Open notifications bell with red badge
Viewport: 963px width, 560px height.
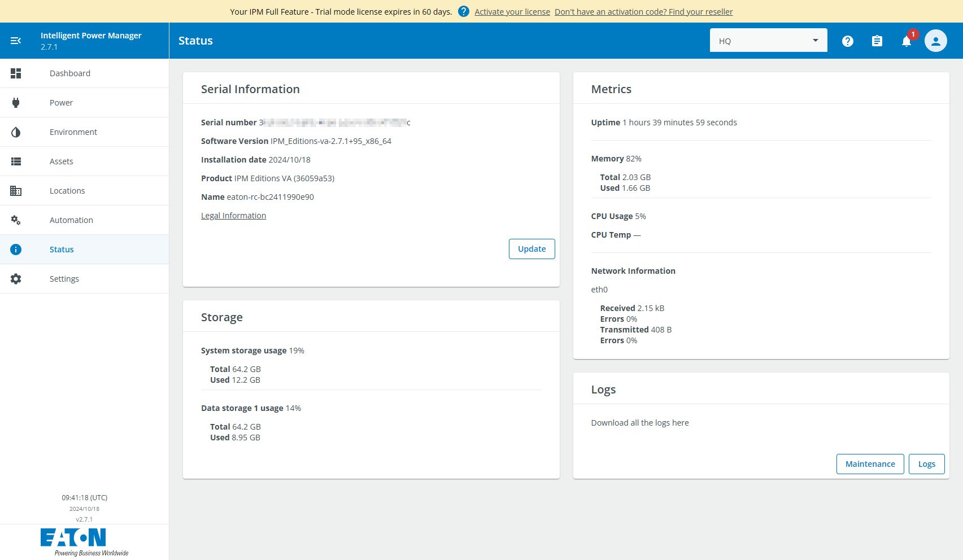[906, 41]
